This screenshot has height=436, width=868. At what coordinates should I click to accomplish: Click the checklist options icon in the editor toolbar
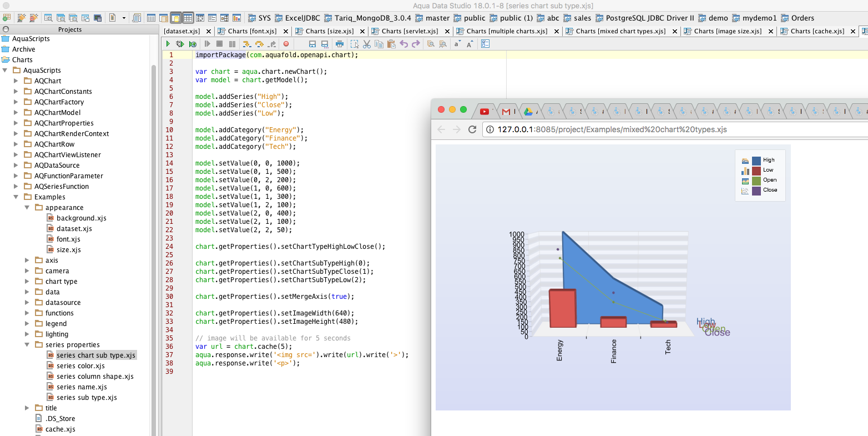click(x=485, y=44)
